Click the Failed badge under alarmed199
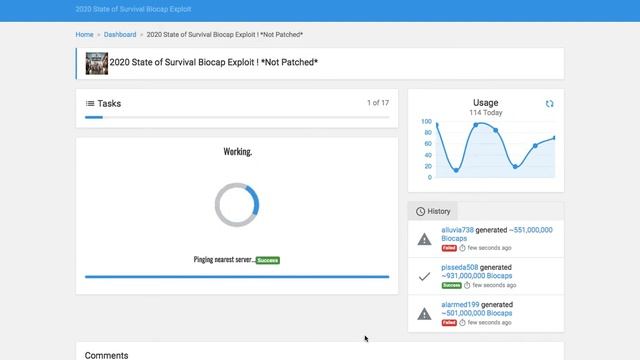The width and height of the screenshot is (640, 360). click(x=449, y=323)
